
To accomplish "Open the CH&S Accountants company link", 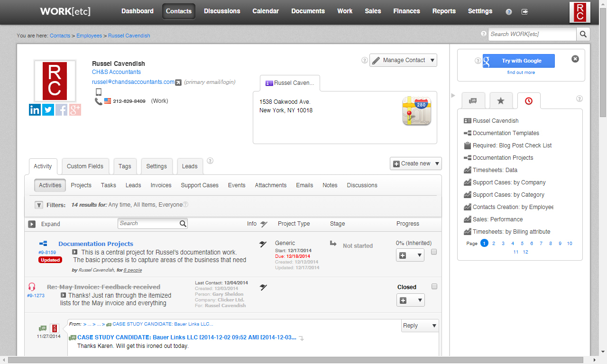I will (x=116, y=72).
